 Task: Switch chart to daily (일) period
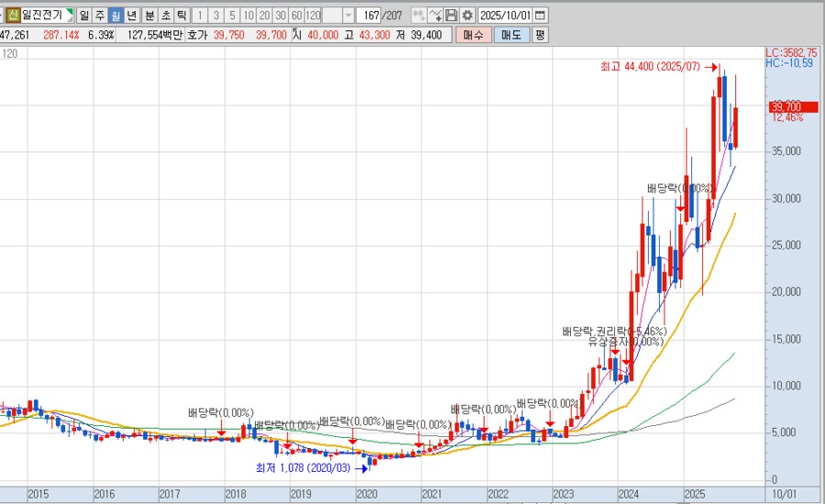(x=84, y=16)
